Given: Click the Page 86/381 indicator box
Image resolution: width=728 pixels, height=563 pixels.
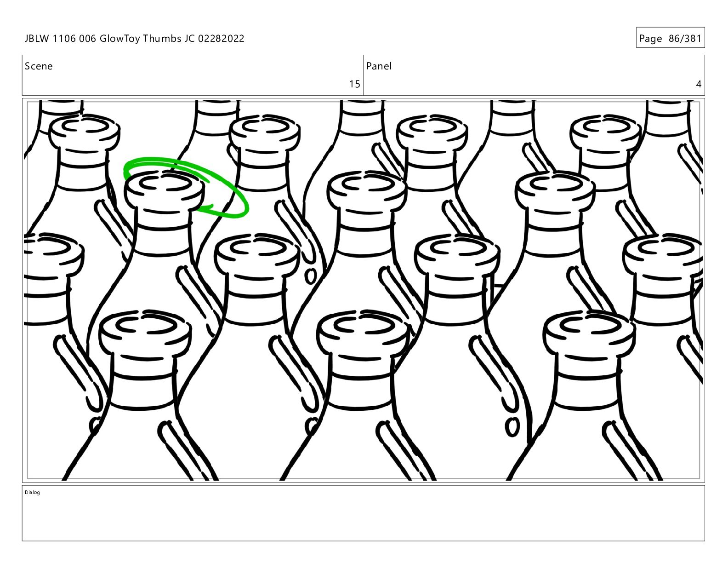Looking at the screenshot, I should pyautogui.click(x=670, y=38).
